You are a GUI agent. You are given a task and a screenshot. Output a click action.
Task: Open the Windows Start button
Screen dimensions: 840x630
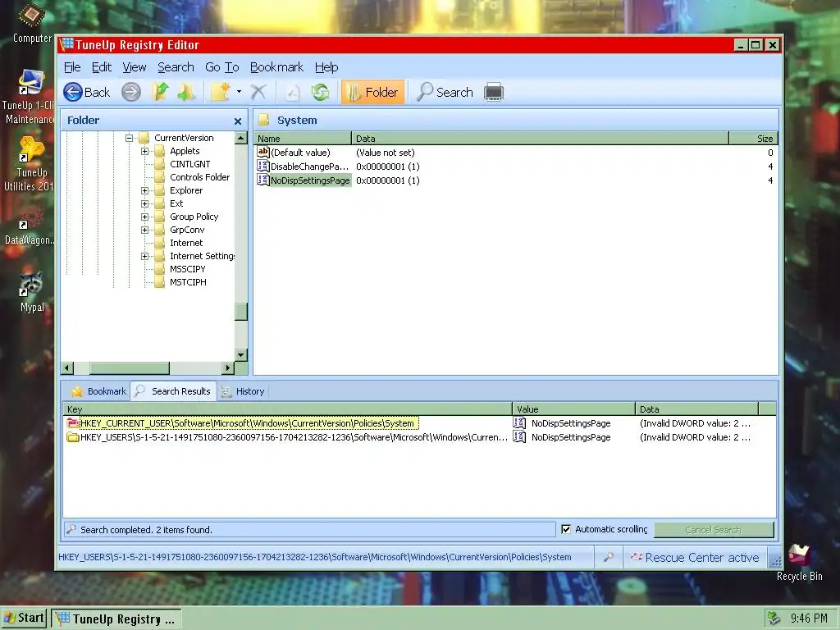[24, 618]
